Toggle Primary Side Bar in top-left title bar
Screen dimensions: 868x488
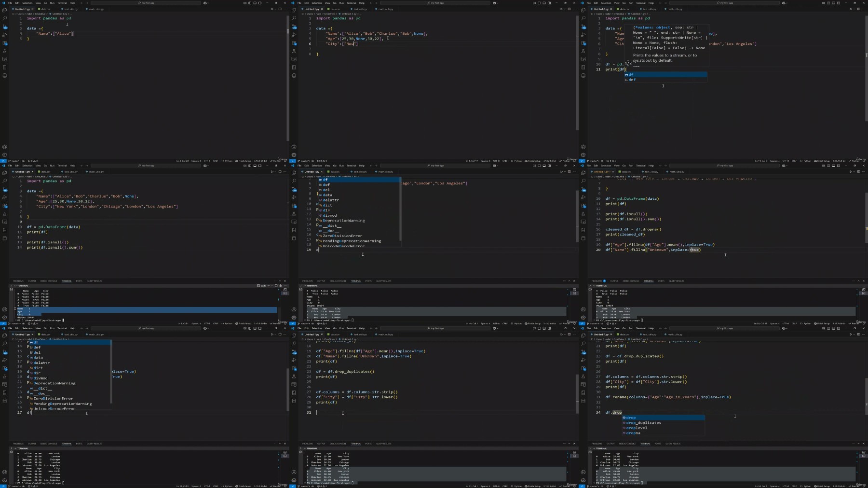click(x=249, y=3)
